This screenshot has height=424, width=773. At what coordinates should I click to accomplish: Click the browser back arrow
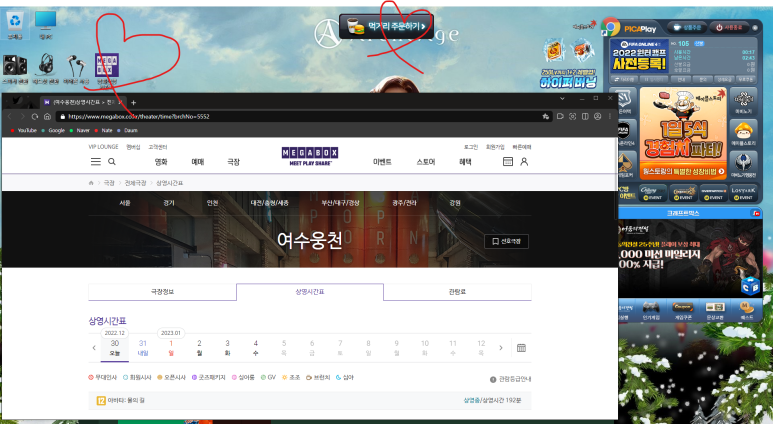(9, 116)
